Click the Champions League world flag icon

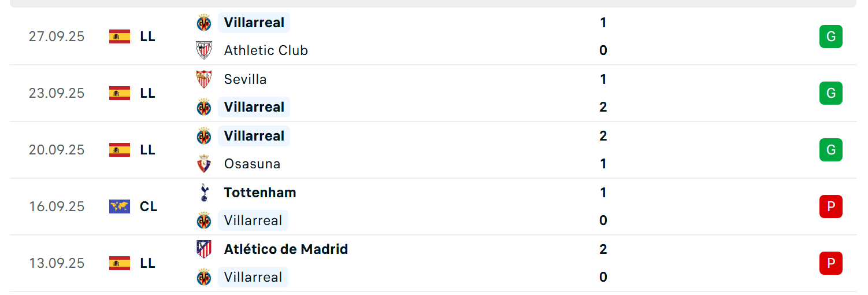[120, 207]
